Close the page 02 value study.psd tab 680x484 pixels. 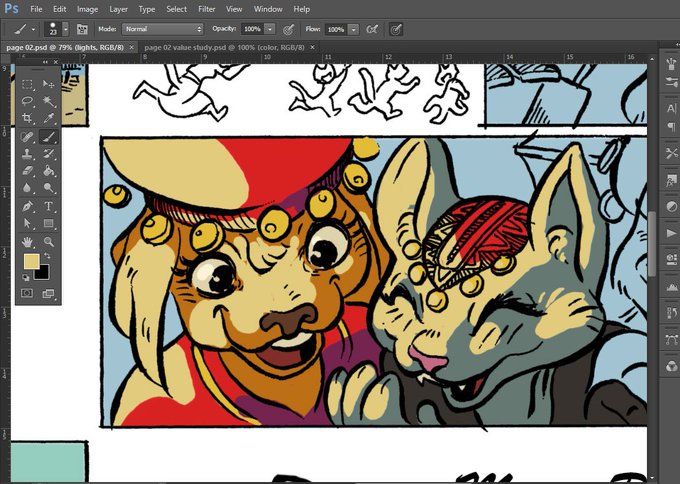pos(312,47)
